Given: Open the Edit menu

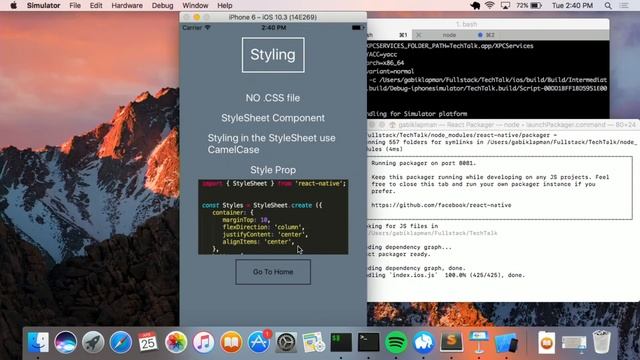Looking at the screenshot, I should pos(96,5).
